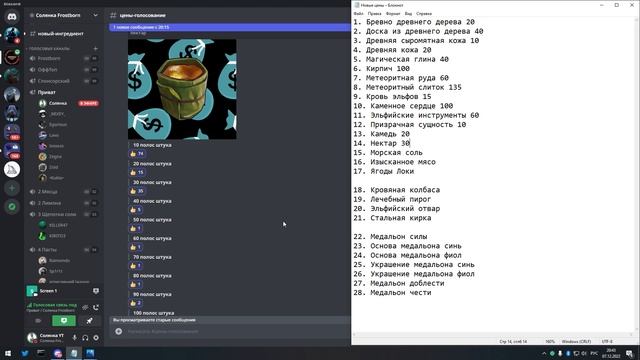Collapse the ГОЛОСОВЫЕ КАНАЛЫ category
Screen dimensions: 640x360
point(49,49)
